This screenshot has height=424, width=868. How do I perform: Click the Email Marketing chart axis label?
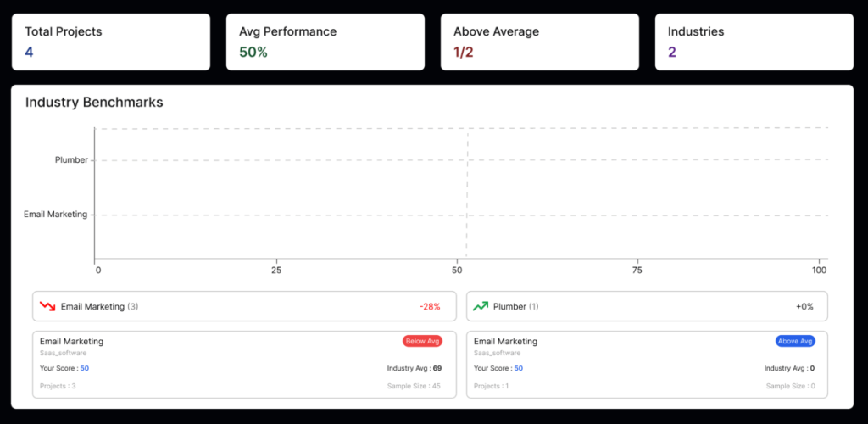point(55,215)
